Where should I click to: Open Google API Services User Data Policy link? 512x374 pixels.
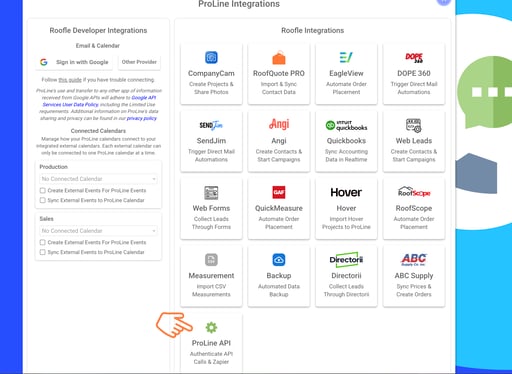tap(99, 101)
